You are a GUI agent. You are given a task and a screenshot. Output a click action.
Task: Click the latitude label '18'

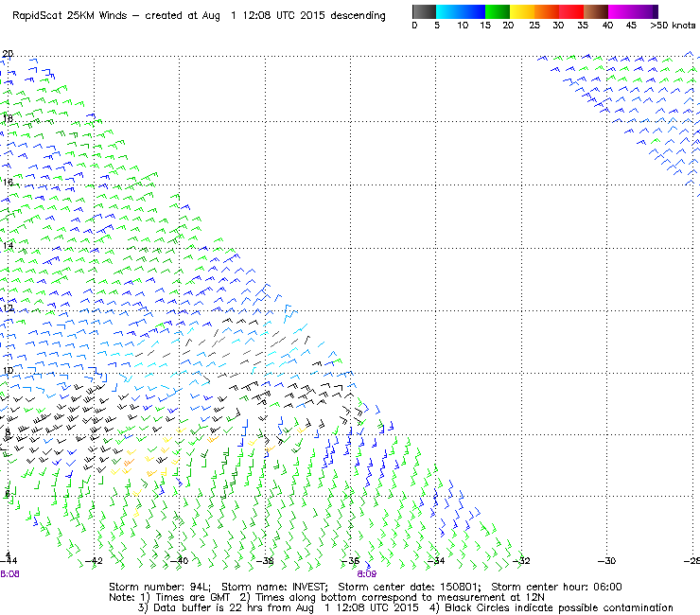tap(8, 119)
